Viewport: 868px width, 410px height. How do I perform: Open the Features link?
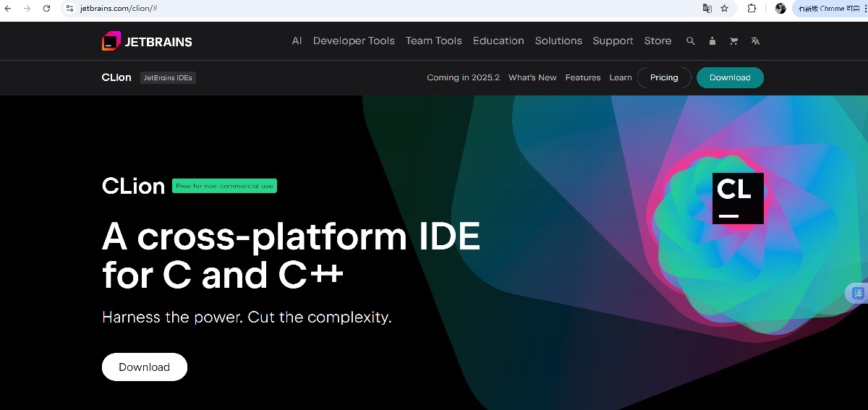[583, 77]
